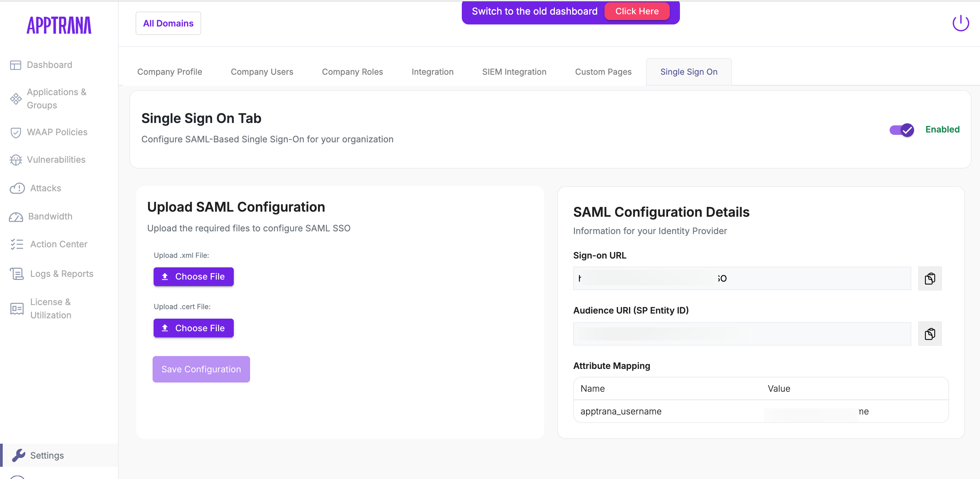Copy the Sign-on URL with clipboard icon

(929, 279)
